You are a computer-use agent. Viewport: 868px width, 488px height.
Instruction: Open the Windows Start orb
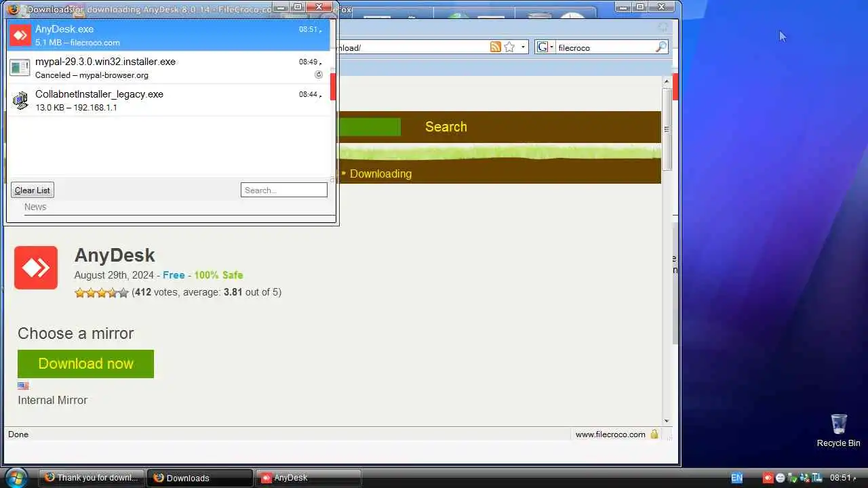tap(16, 477)
